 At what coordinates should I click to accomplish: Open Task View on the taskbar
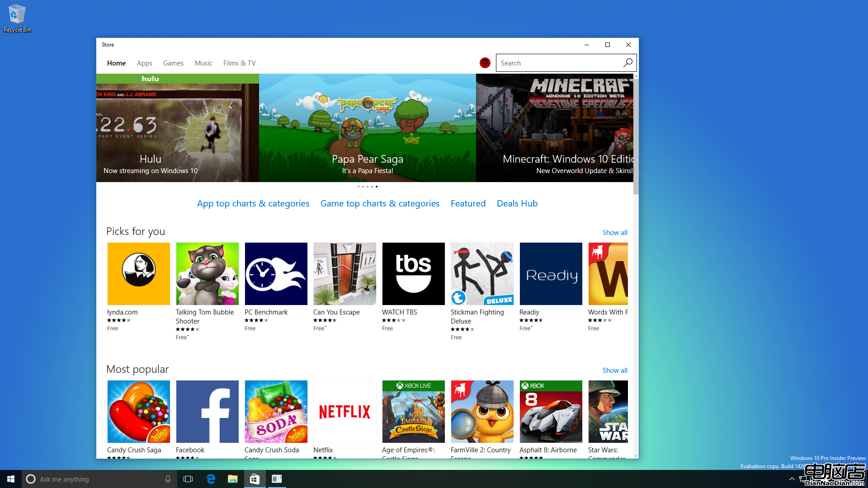point(188,479)
